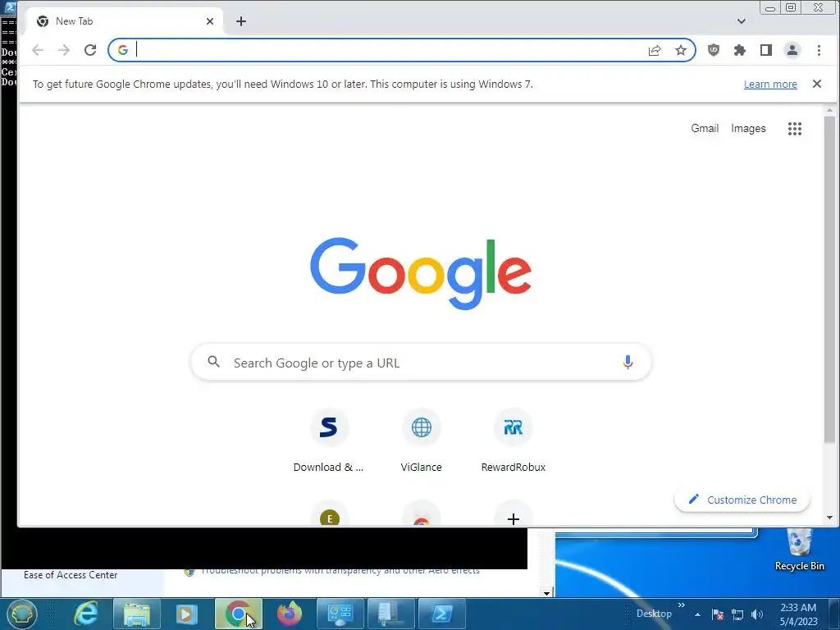
Task: Click the Chrome taskbar button
Action: (239, 614)
